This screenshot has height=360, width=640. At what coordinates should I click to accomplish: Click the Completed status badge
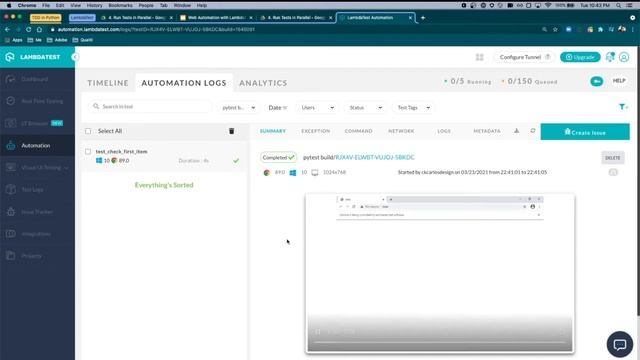278,157
